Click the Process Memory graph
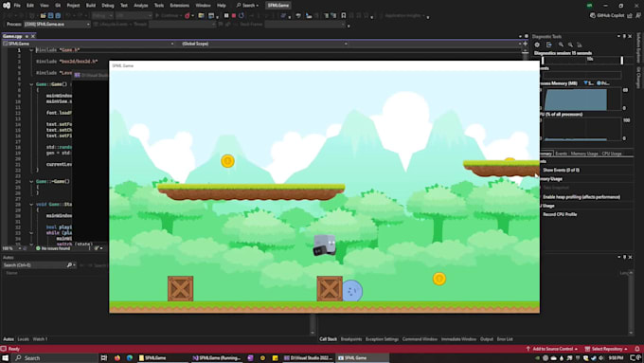This screenshot has width=644, height=363. [581, 99]
